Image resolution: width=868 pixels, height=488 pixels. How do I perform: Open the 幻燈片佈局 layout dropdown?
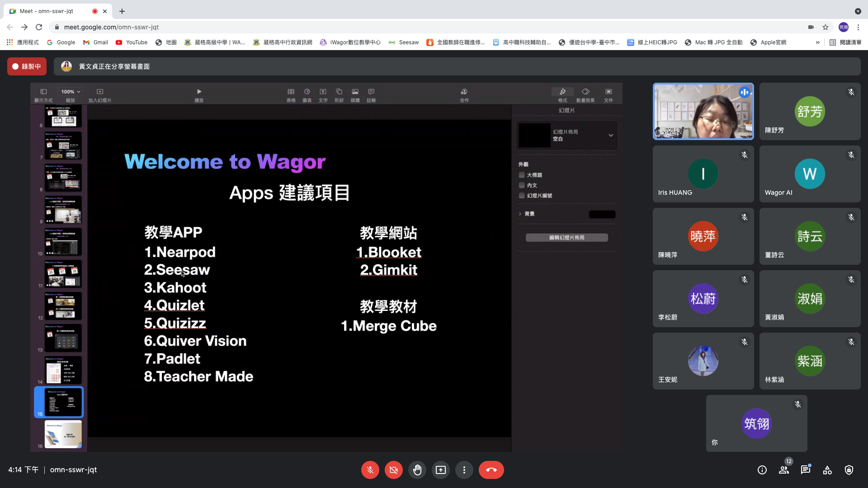click(x=611, y=135)
